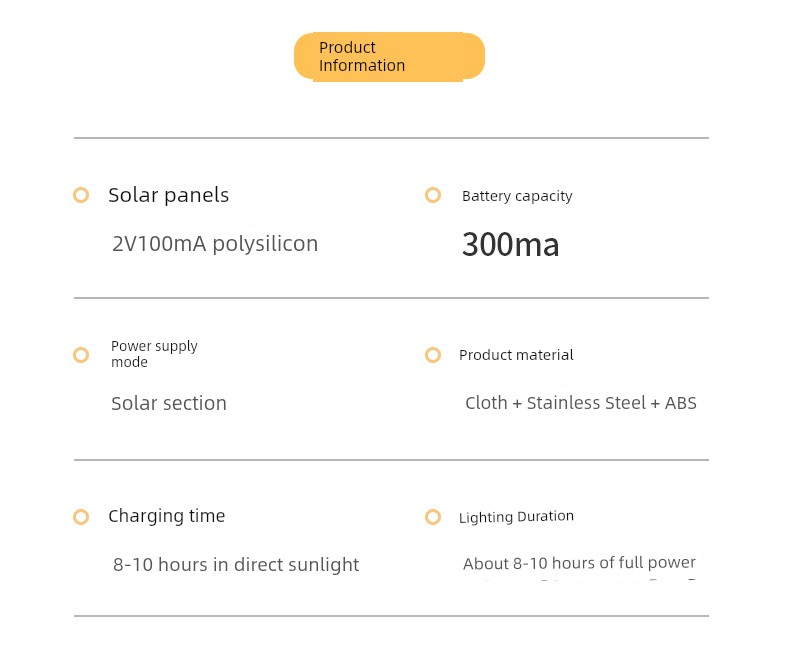Click the circle bullet beside Product material

pyautogui.click(x=433, y=355)
